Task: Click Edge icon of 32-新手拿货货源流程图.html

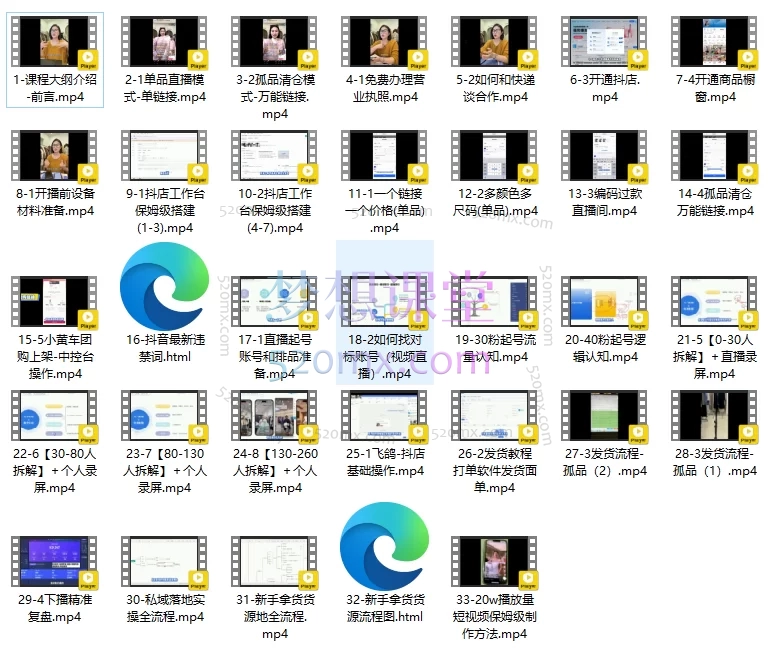Action: [x=384, y=547]
